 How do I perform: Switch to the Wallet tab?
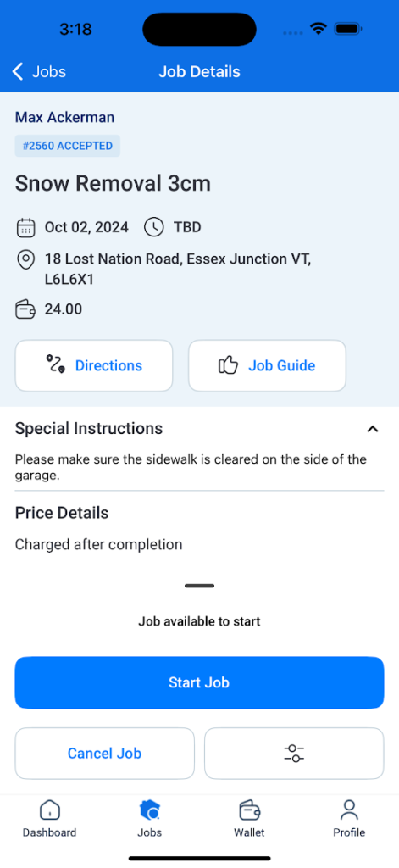pos(249,818)
